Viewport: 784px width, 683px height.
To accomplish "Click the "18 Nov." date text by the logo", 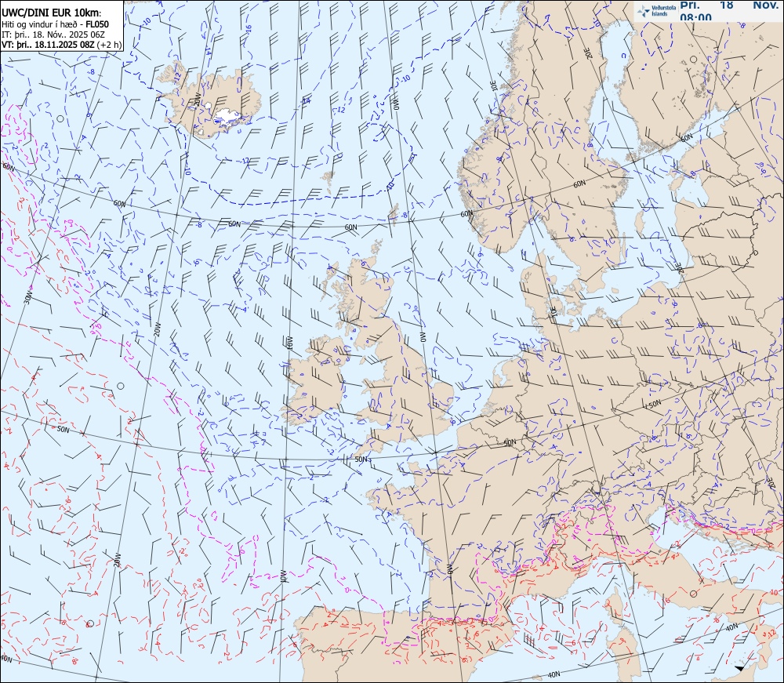I will click(x=749, y=5).
